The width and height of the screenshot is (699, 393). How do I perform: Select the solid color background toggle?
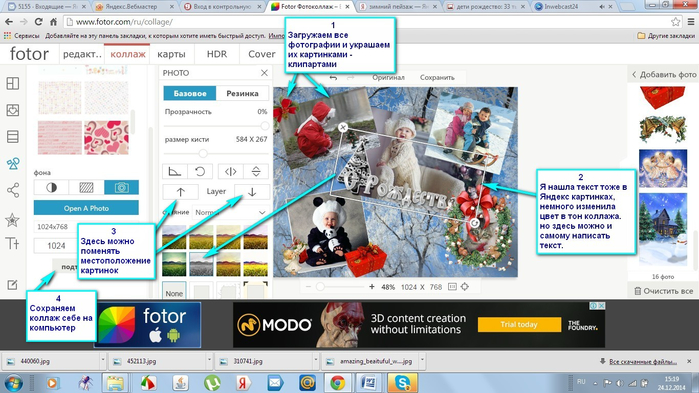click(x=51, y=188)
